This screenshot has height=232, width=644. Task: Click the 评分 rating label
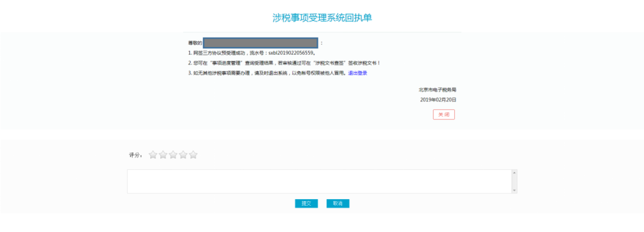pos(135,155)
